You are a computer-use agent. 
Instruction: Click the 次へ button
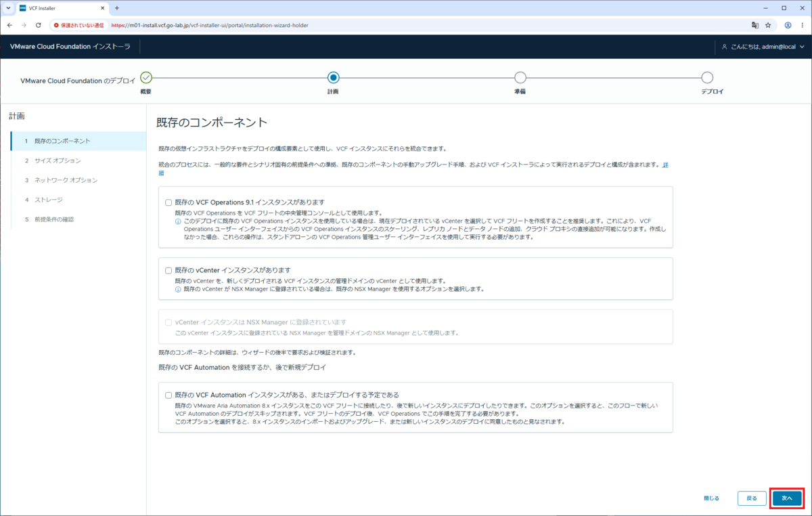point(787,498)
